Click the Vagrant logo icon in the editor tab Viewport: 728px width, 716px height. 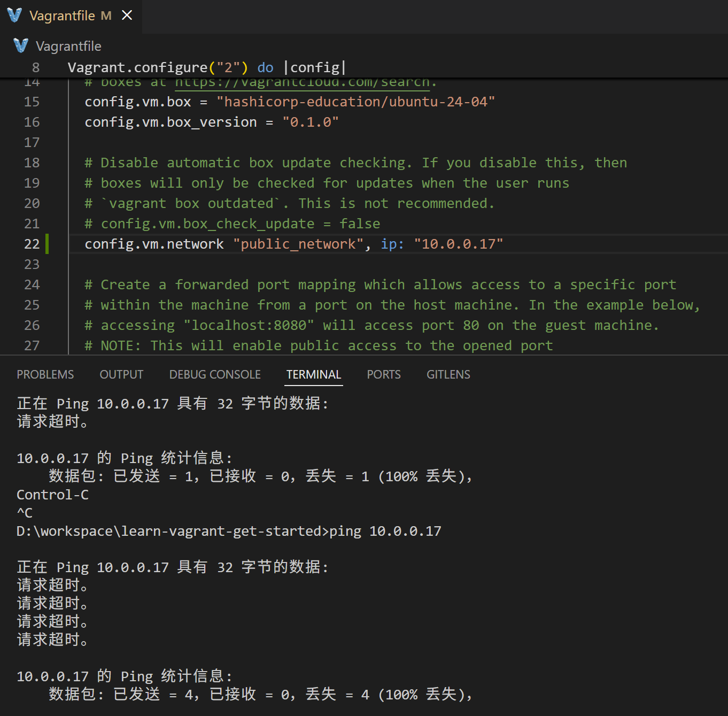click(x=14, y=16)
